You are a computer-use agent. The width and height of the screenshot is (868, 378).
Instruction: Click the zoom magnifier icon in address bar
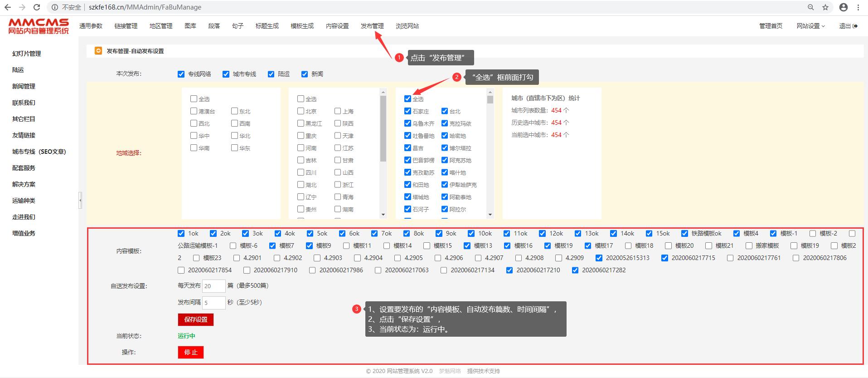coord(811,7)
